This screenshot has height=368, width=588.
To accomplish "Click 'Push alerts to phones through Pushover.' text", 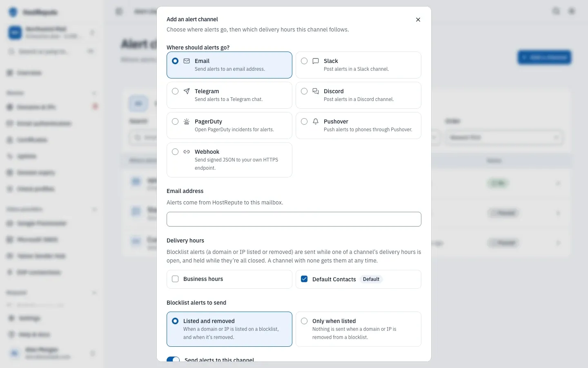I will (368, 130).
